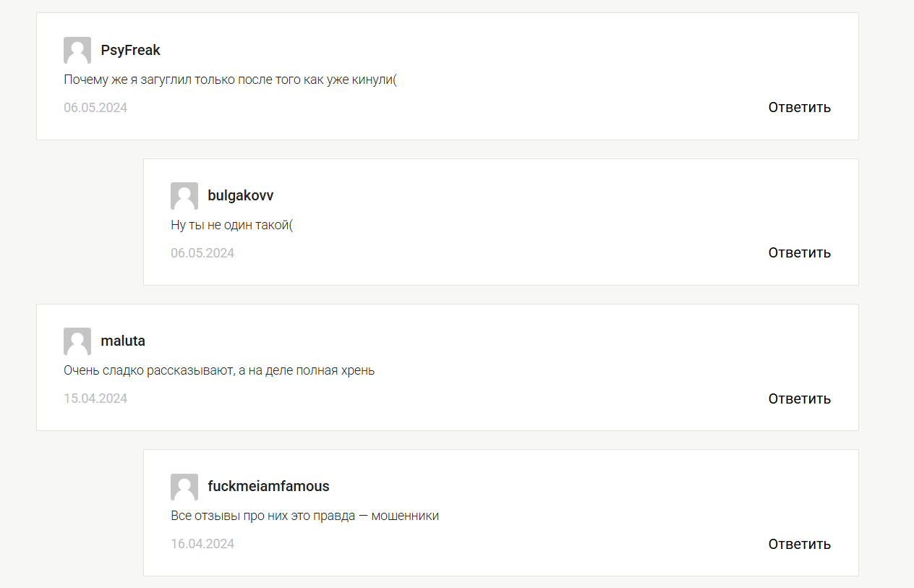Click bulgakovv's avatar icon
Viewport: 914px width, 588px height.
pyautogui.click(x=184, y=196)
